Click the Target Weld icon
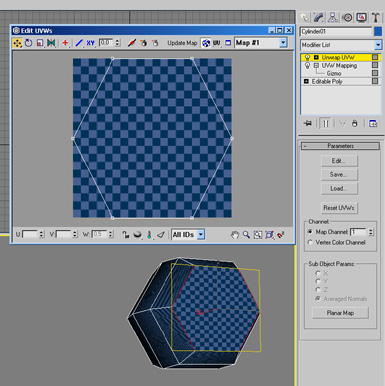The width and height of the screenshot is (385, 386). tap(143, 43)
